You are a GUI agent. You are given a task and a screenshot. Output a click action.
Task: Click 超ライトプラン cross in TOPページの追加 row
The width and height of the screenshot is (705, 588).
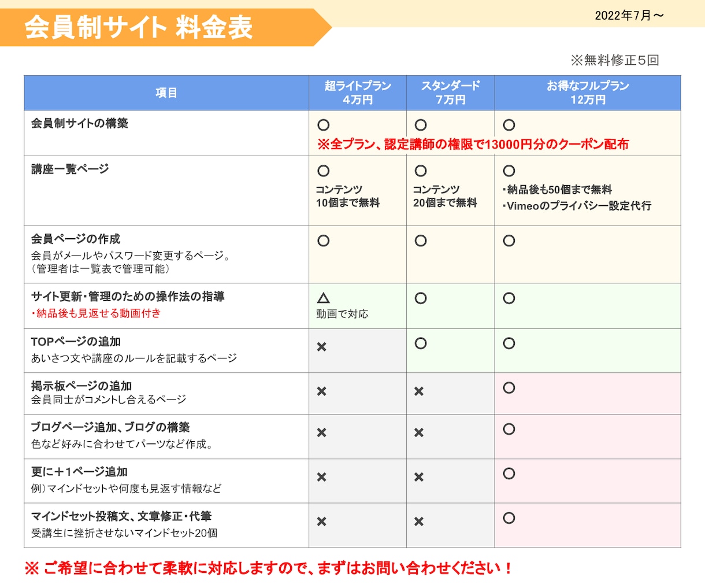point(322,347)
